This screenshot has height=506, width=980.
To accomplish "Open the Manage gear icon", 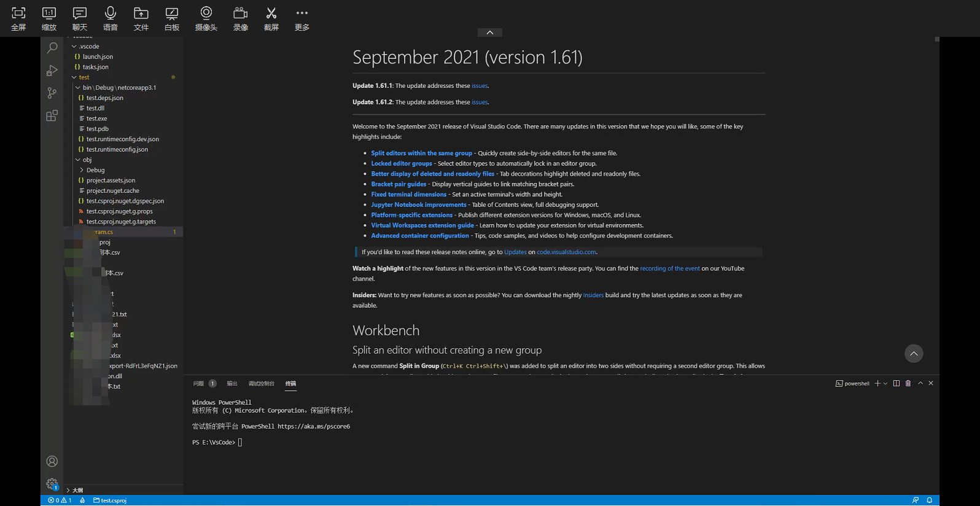I will [52, 484].
